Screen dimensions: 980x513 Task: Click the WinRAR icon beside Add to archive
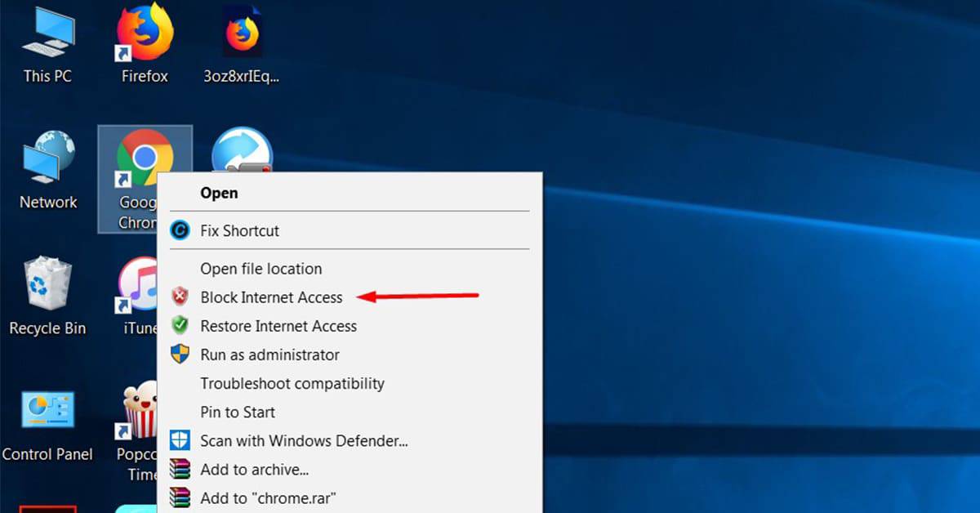click(x=180, y=470)
